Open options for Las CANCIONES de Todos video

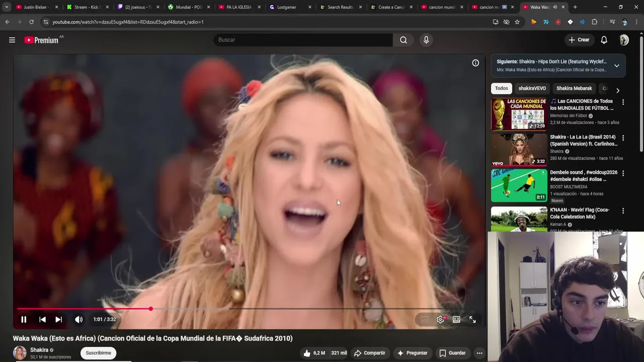tap(623, 102)
